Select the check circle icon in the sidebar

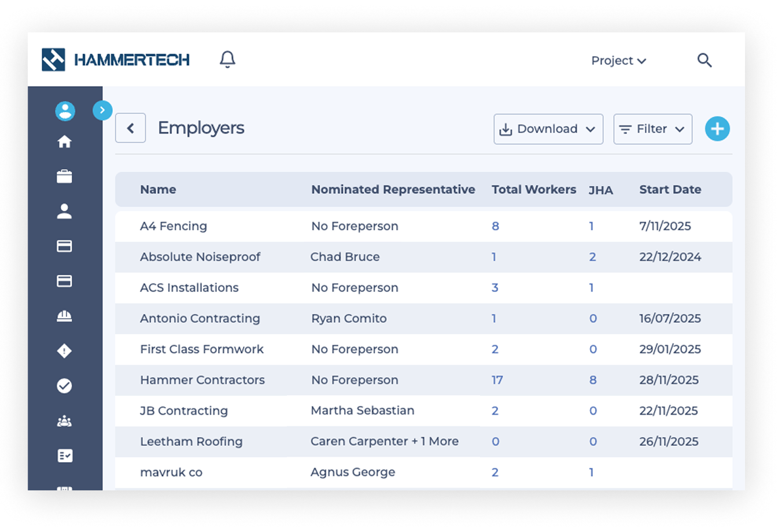point(65,386)
